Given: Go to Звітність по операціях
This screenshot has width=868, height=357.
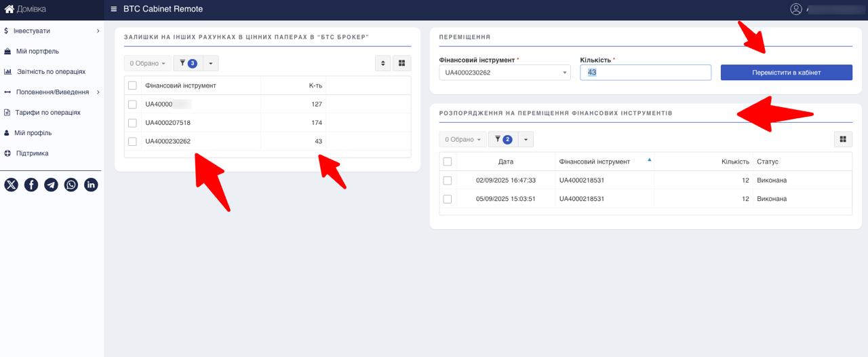Looking at the screenshot, I should [51, 72].
